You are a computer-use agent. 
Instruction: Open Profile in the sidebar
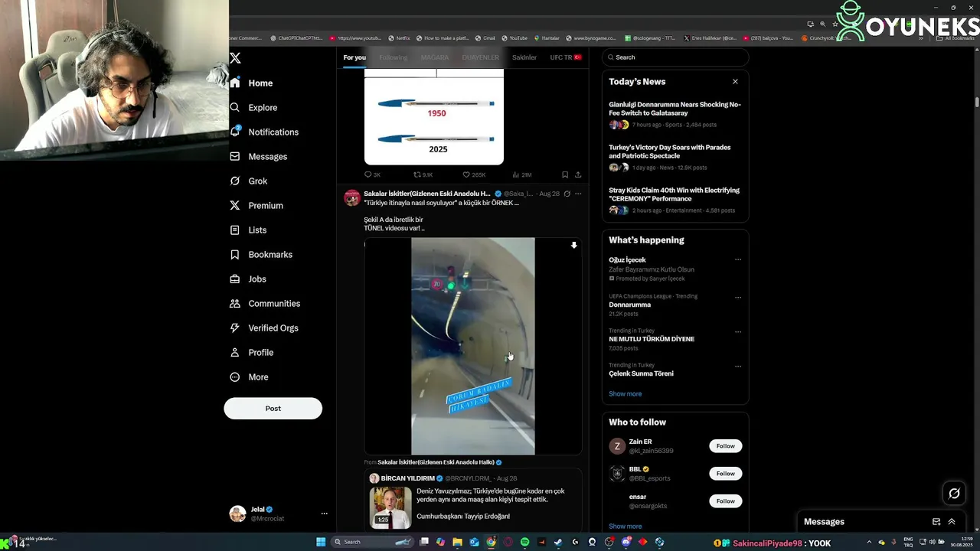pos(252,353)
